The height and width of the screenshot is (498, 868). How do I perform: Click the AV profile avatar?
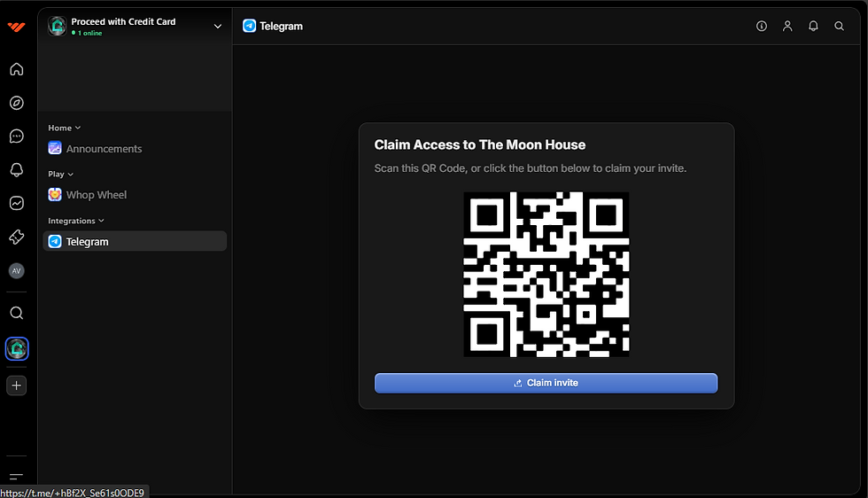17,271
